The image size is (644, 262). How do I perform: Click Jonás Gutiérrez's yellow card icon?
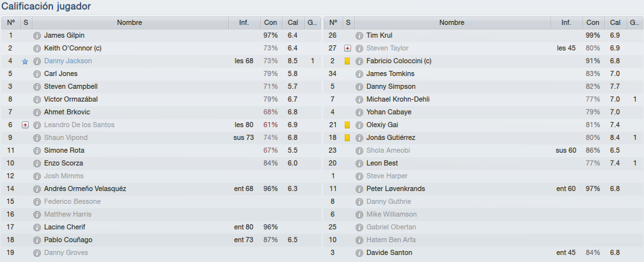(x=347, y=137)
